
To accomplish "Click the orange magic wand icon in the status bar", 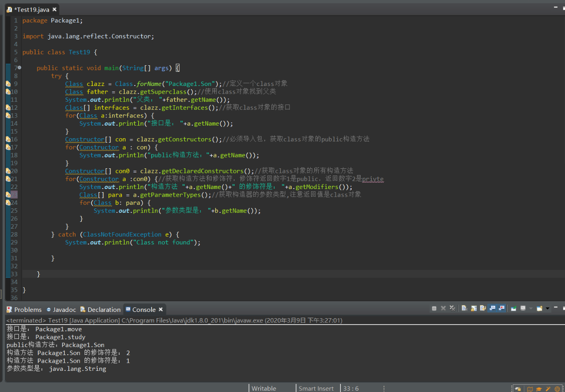I will (x=548, y=389).
